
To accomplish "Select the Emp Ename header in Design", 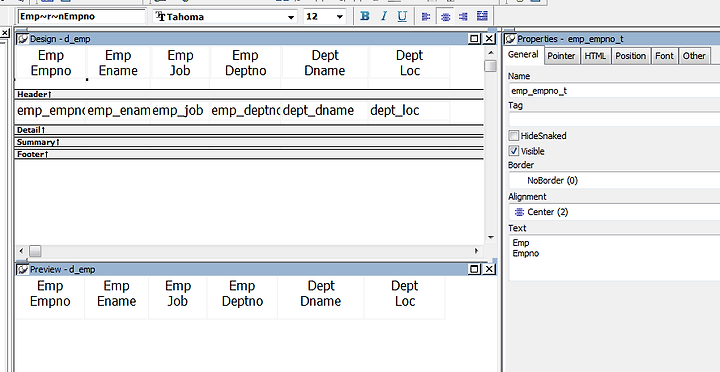I will [x=118, y=63].
